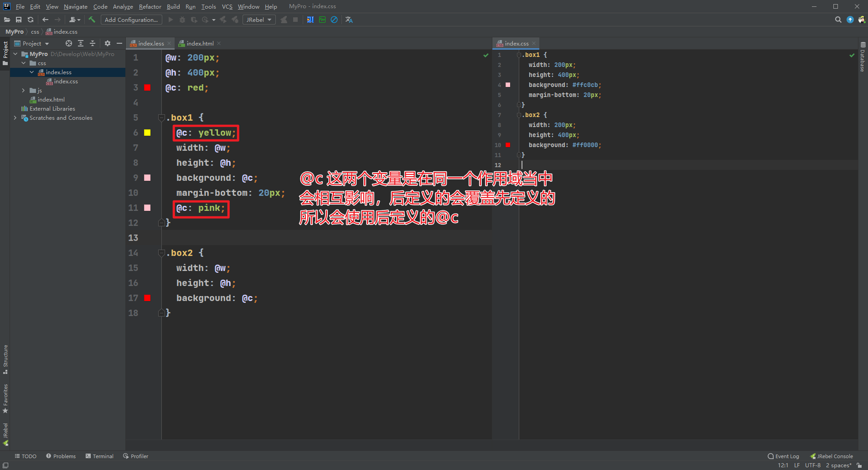Screen dimensions: 868x470
Task: Open Project panel settings gear
Action: coord(108,43)
